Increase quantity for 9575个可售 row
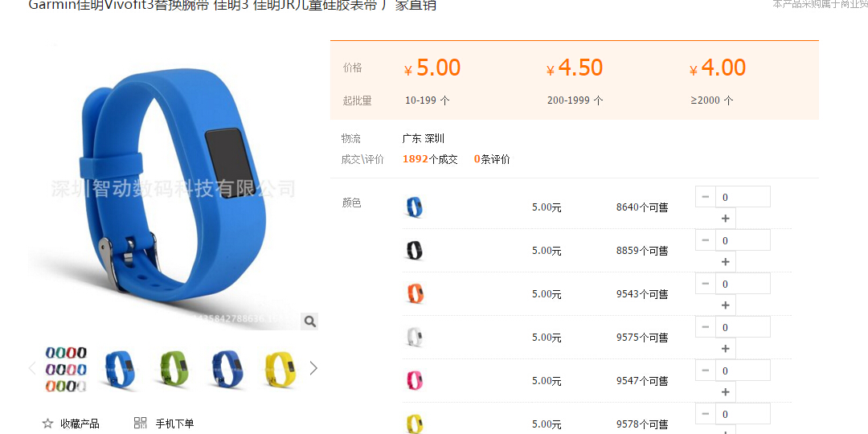 point(726,348)
